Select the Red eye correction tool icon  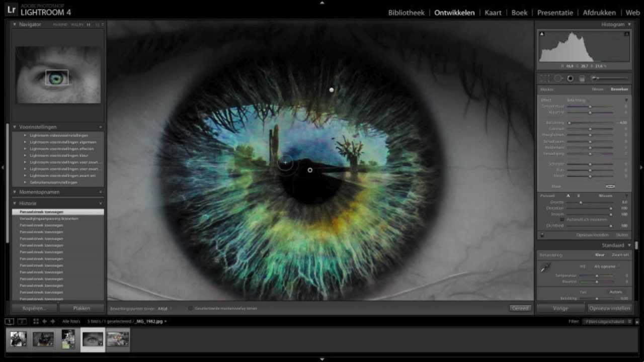click(570, 78)
